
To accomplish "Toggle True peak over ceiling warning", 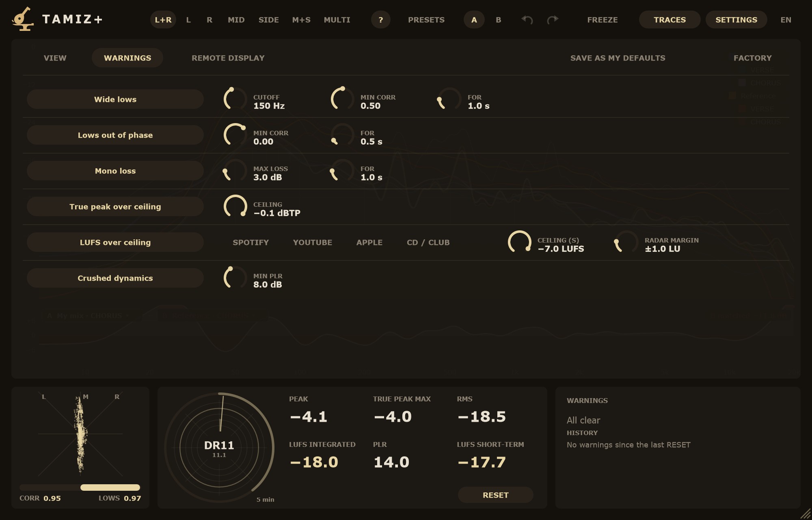I will (115, 206).
